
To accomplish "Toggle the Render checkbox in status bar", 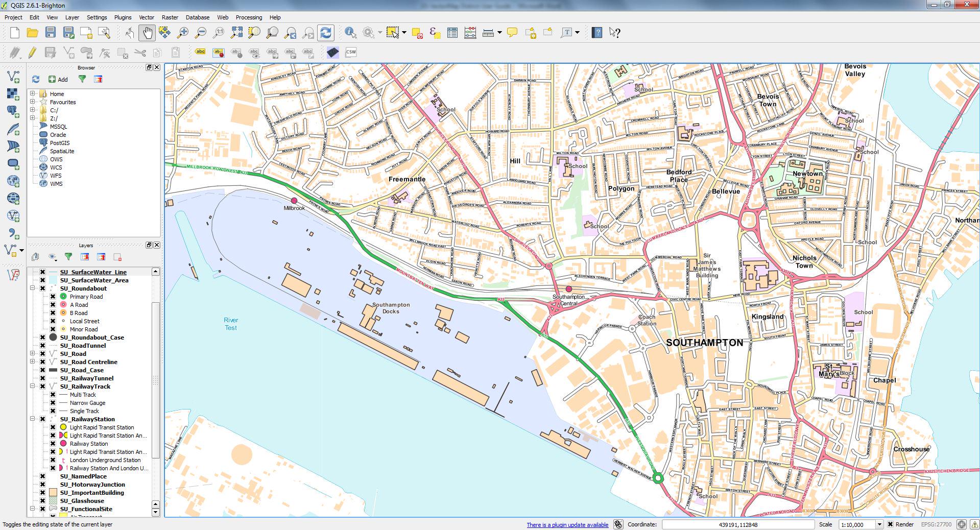I will 890,524.
